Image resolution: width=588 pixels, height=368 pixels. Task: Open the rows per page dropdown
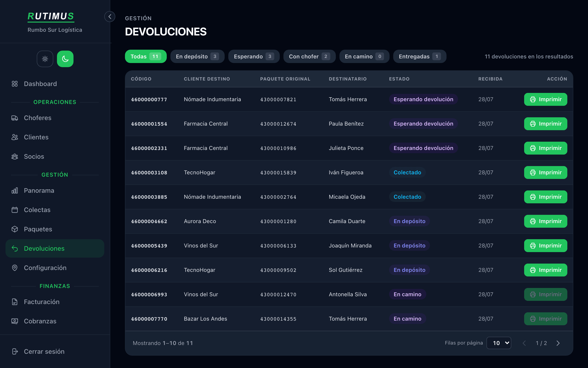click(499, 343)
